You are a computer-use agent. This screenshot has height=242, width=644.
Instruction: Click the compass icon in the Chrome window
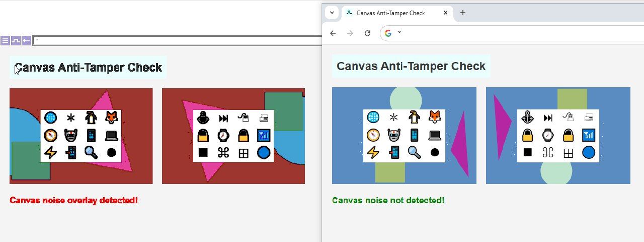pos(373,135)
